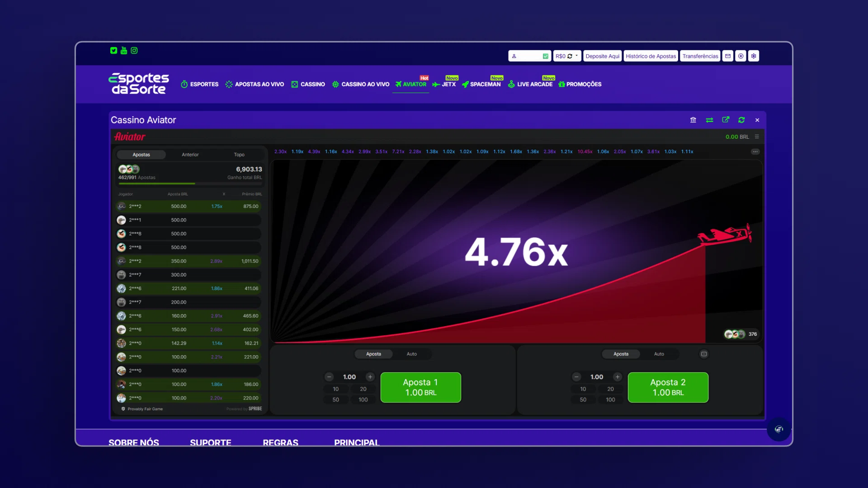Set first bet to 50 preset

click(336, 400)
